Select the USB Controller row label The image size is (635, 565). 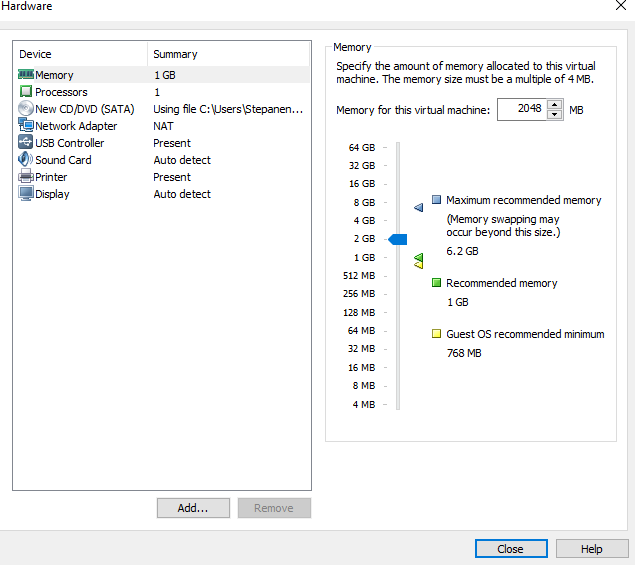point(70,143)
